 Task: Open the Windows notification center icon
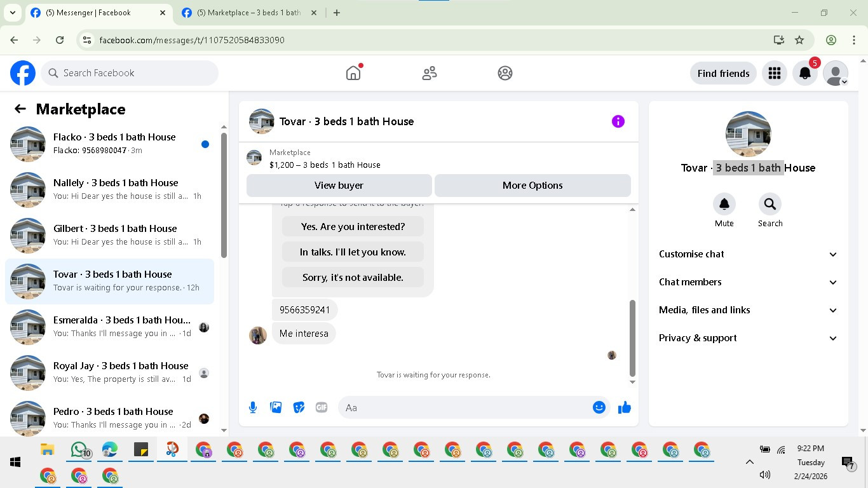point(848,463)
